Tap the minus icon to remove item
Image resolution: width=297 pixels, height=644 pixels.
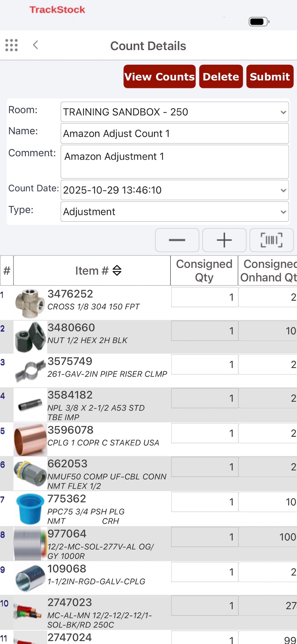(x=177, y=240)
